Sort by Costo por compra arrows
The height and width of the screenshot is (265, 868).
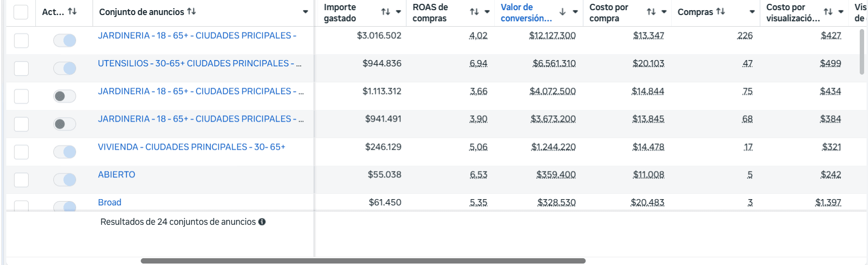tap(651, 12)
